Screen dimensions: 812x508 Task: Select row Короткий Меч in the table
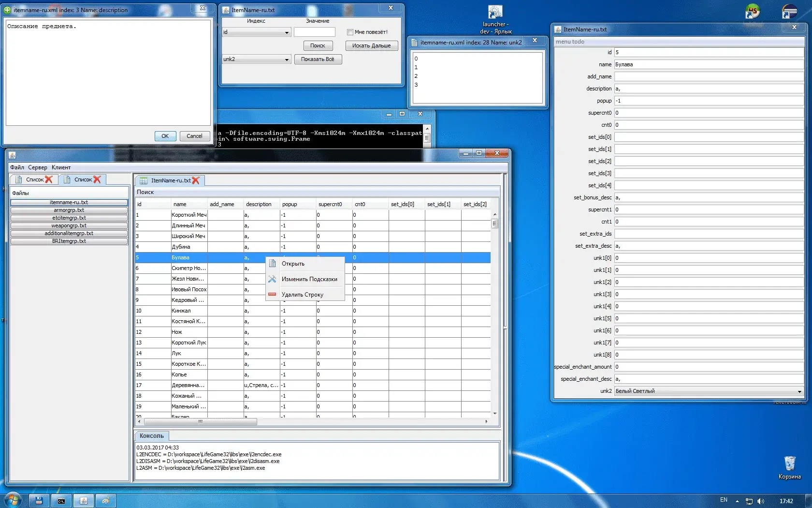pyautogui.click(x=313, y=215)
